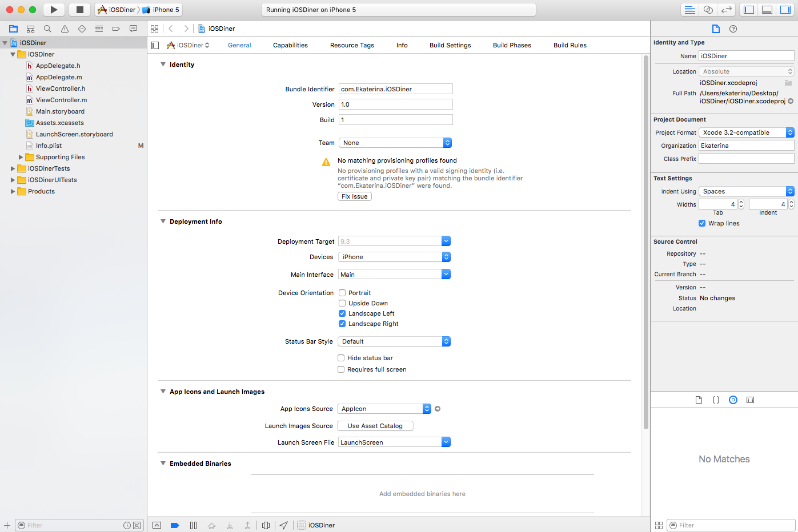The height and width of the screenshot is (532, 798).
Task: Show the version editor
Action: click(x=727, y=10)
